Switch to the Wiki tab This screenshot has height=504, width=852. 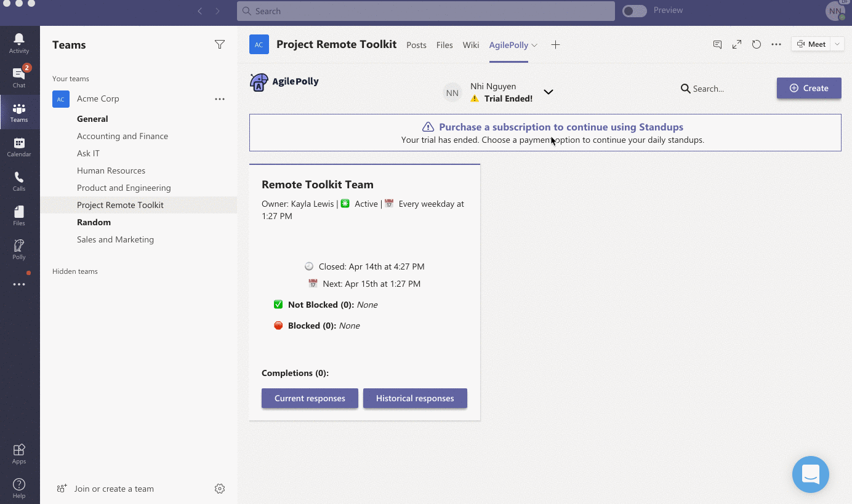(471, 45)
